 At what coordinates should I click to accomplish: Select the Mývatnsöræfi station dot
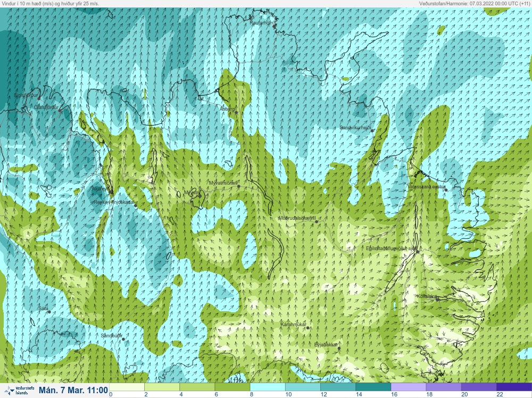238,186
